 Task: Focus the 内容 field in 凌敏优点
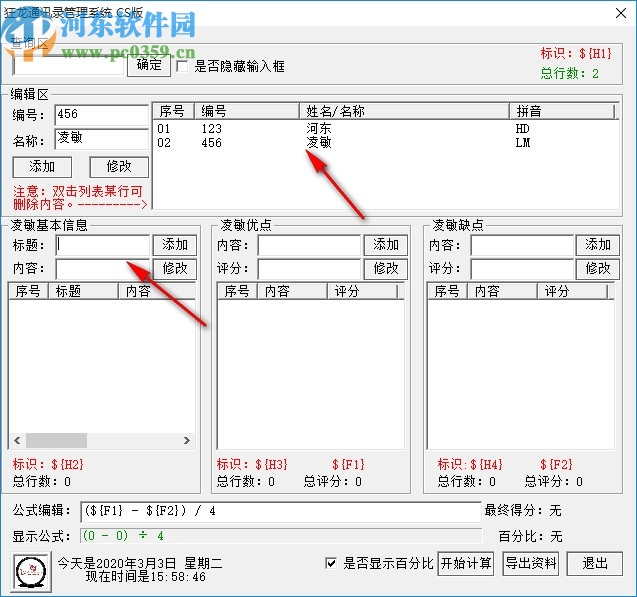[309, 245]
